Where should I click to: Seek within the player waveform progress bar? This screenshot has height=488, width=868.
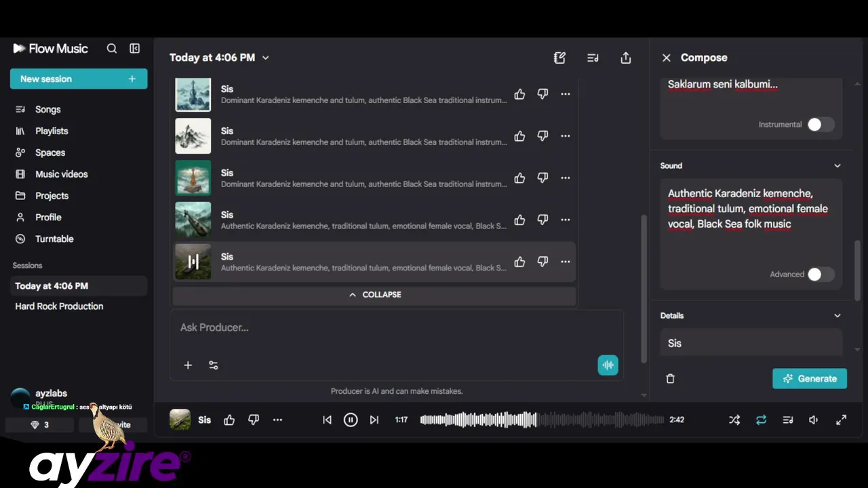tap(542, 420)
